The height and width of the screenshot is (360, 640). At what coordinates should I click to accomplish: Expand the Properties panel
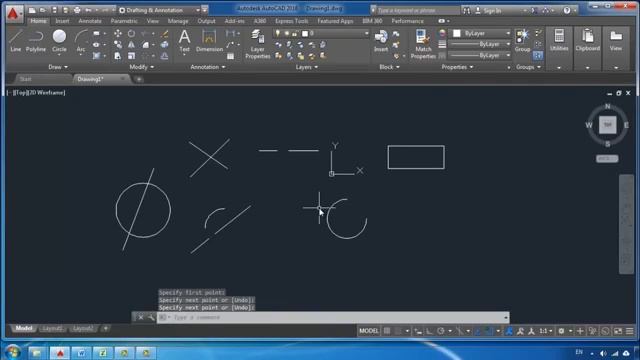(457, 67)
